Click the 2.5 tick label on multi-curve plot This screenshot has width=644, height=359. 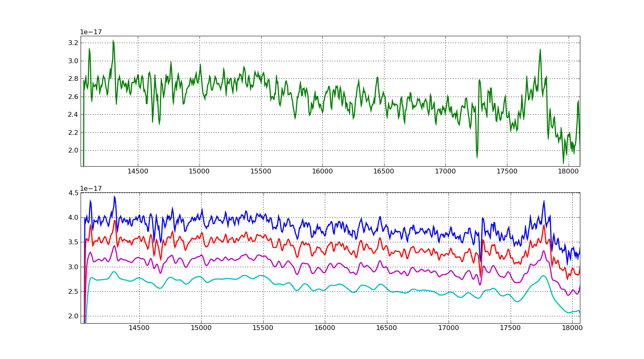(74, 292)
